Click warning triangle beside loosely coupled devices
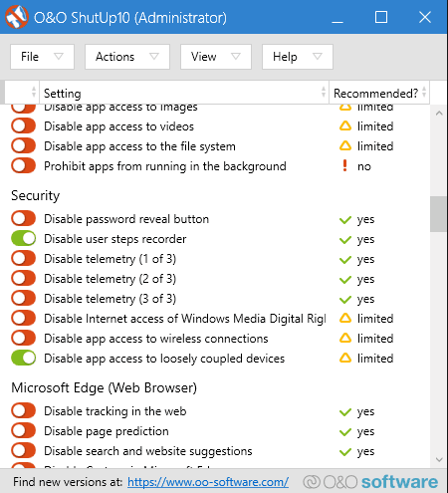The width and height of the screenshot is (448, 493). [x=345, y=358]
